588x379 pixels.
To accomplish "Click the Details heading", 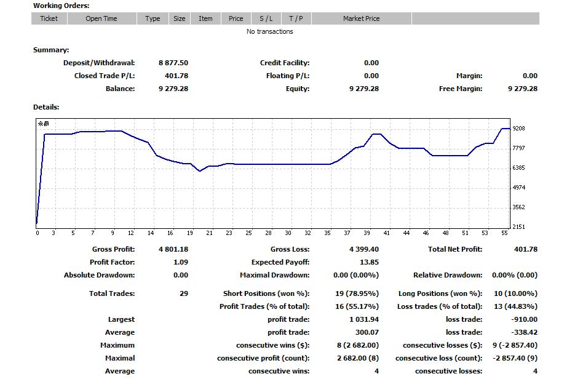I will tap(46, 107).
